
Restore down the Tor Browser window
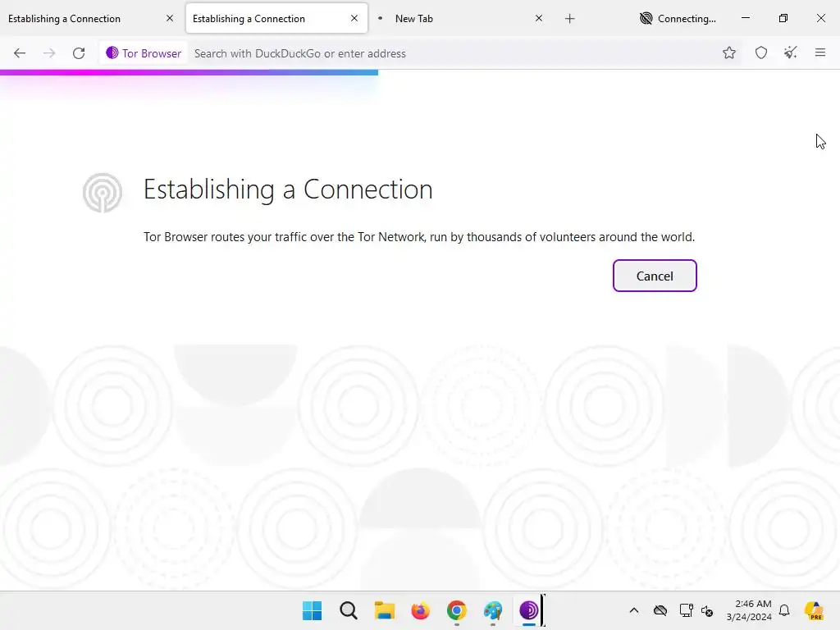pos(783,18)
